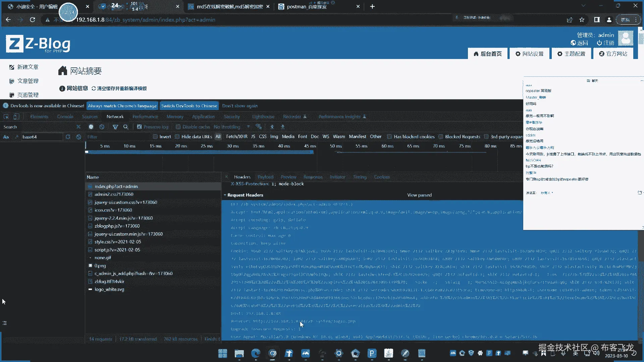Toggle the Disable cache checkbox
Image resolution: width=644 pixels, height=362 pixels.
pyautogui.click(x=178, y=127)
